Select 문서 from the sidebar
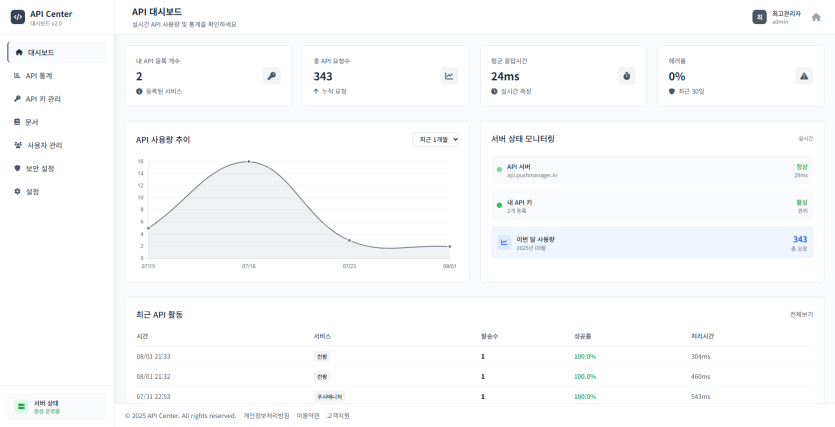This screenshot has height=427, width=835. click(31, 122)
